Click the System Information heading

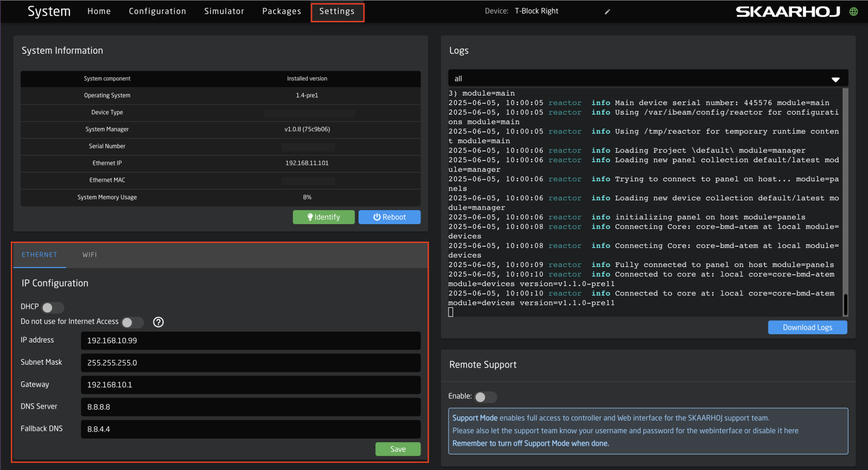[x=63, y=51]
